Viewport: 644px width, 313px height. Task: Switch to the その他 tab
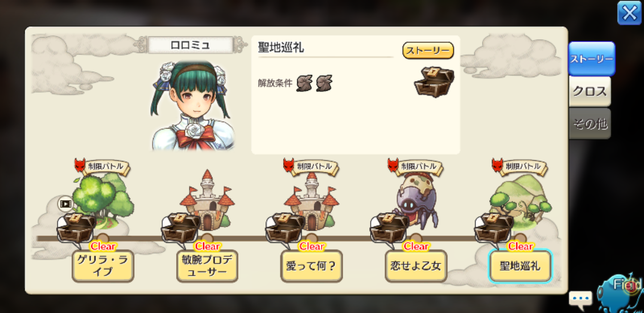click(589, 124)
